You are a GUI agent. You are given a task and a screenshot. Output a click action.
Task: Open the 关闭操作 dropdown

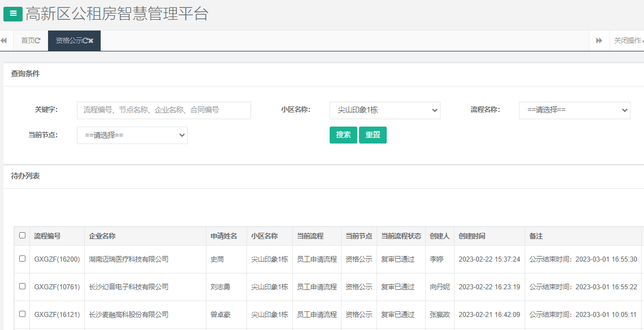[626, 40]
